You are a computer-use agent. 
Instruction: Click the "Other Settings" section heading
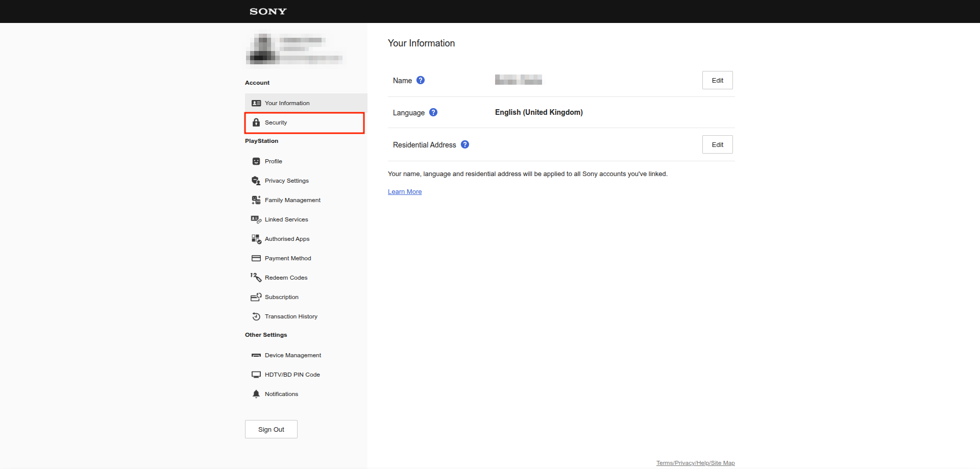(266, 335)
